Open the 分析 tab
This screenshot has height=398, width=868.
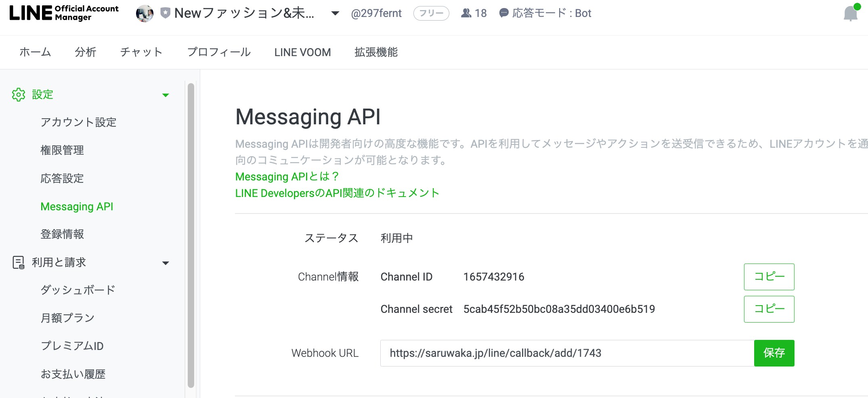86,52
